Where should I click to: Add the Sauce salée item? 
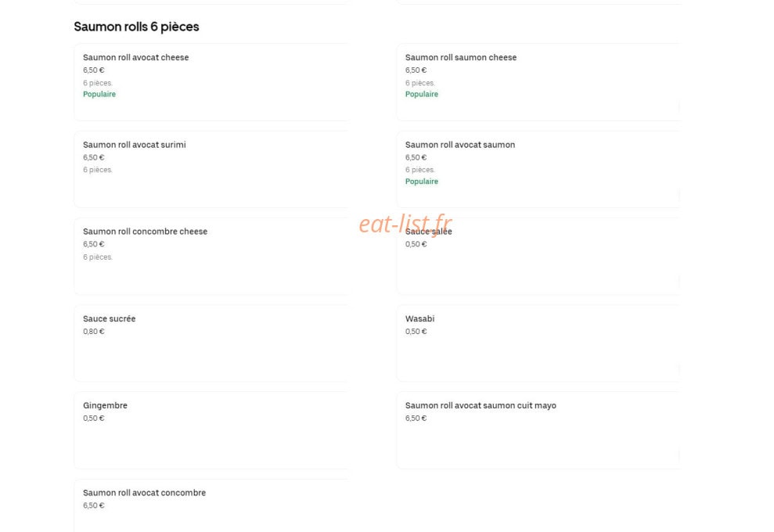538,256
